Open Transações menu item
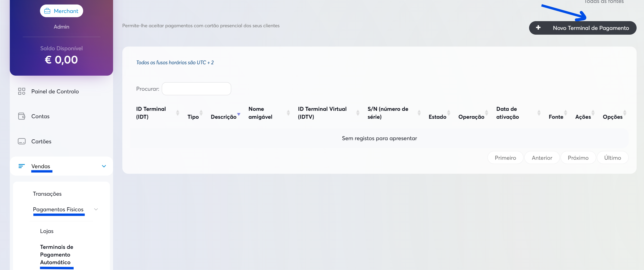The image size is (644, 270). [47, 194]
